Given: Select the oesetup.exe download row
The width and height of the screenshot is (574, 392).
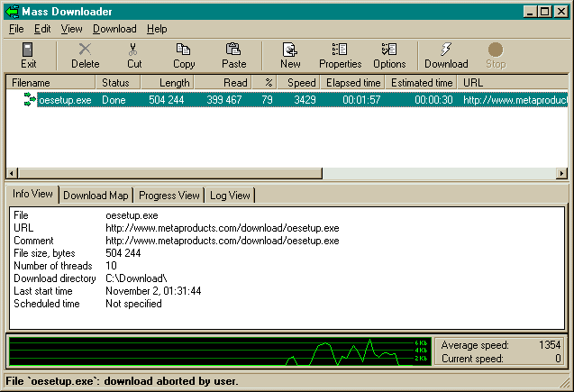Looking at the screenshot, I should pos(65,100).
